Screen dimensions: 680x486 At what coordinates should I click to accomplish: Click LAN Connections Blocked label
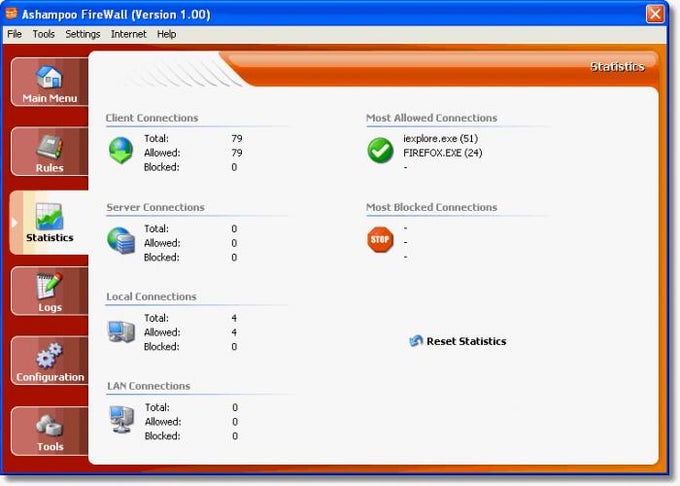(x=162, y=436)
